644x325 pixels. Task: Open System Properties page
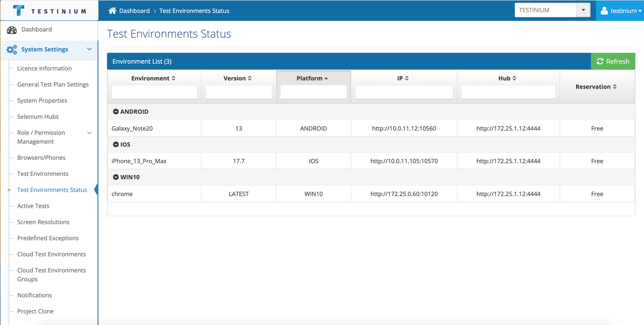pos(42,100)
